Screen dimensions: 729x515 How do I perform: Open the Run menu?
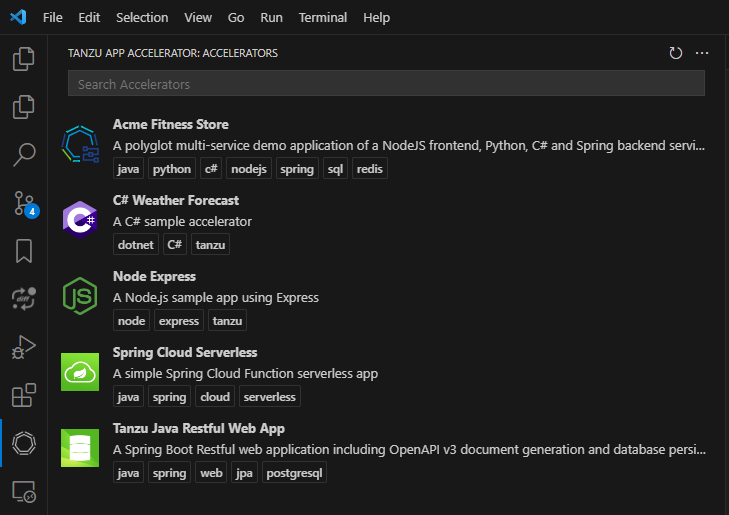point(271,18)
